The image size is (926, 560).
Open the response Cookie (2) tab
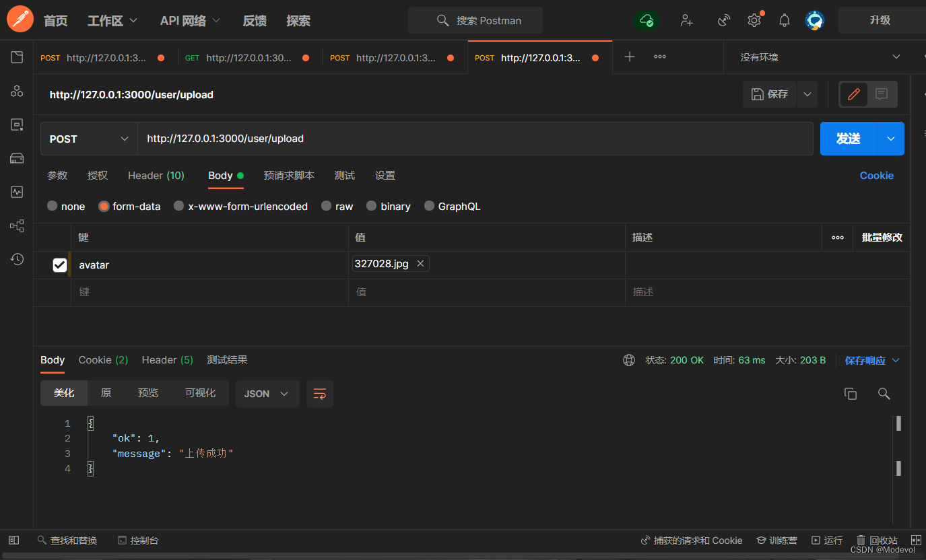coord(103,360)
